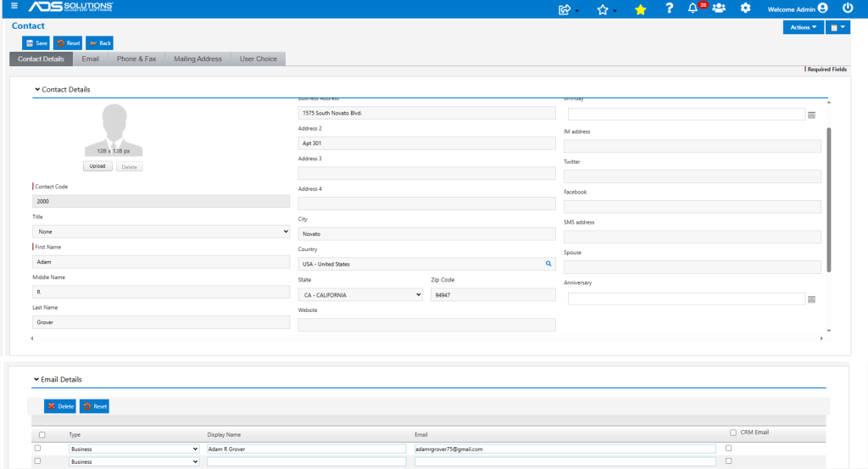Switch to the Phone & Fax tab
The height and width of the screenshot is (469, 868).
point(136,59)
